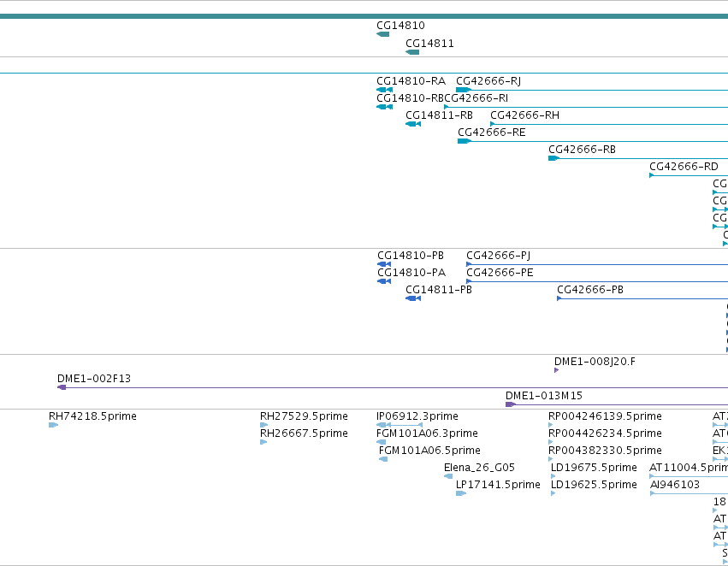Select EST RP004382330.5prime label
Screen dimensions: 728x566
coord(605,451)
